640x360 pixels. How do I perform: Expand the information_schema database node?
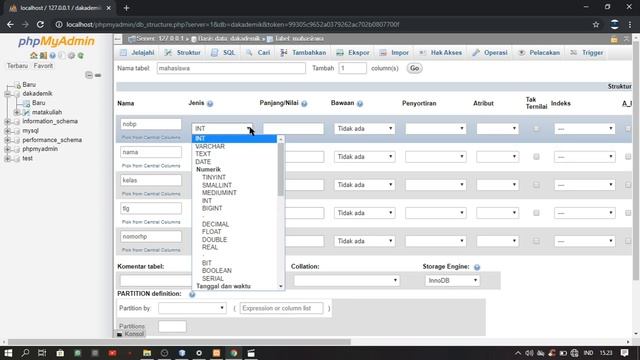click(x=7, y=122)
